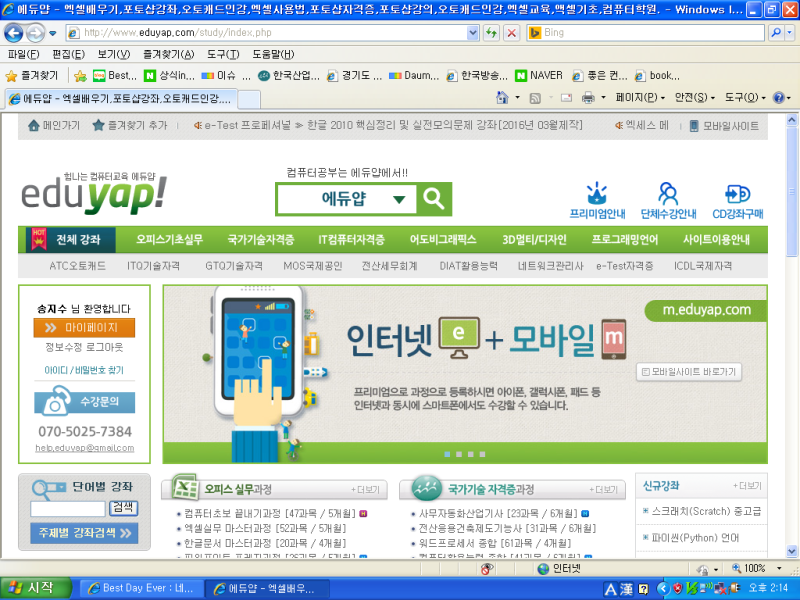
Task: Click the 로그아웃 link
Action: [x=104, y=347]
